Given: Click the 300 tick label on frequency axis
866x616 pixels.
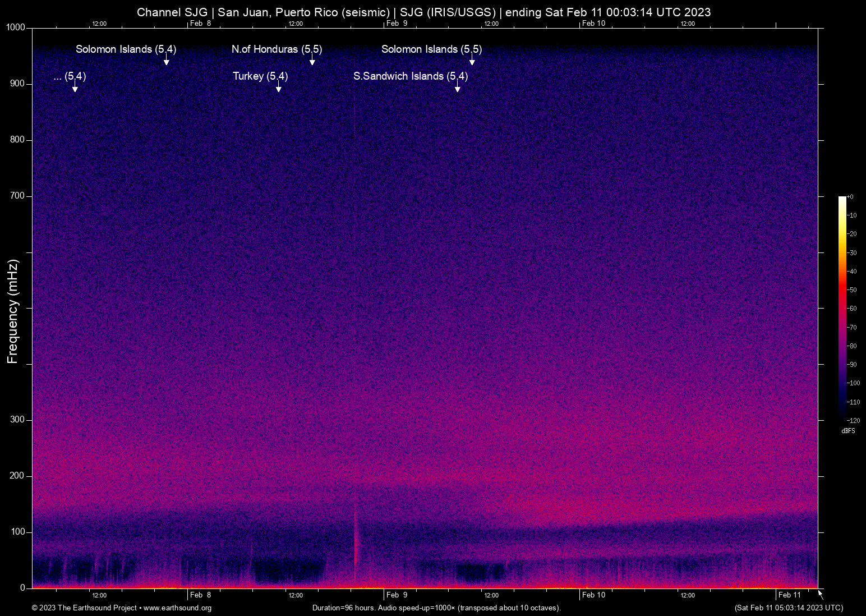Looking at the screenshot, I should click(x=17, y=420).
